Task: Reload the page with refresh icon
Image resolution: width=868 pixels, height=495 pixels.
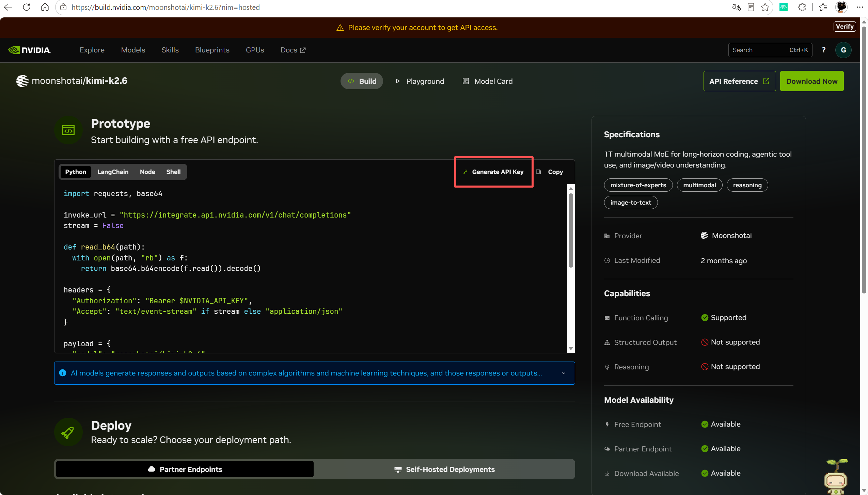Action: click(x=27, y=7)
